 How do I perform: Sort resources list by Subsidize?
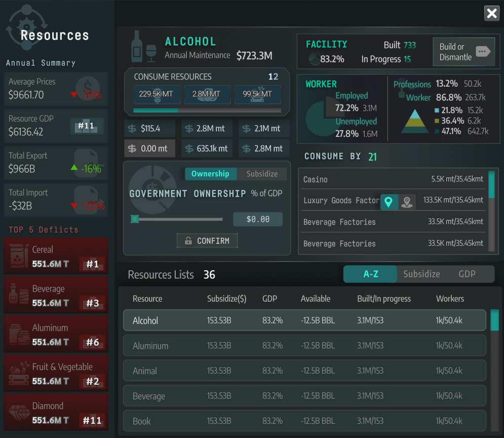(421, 274)
